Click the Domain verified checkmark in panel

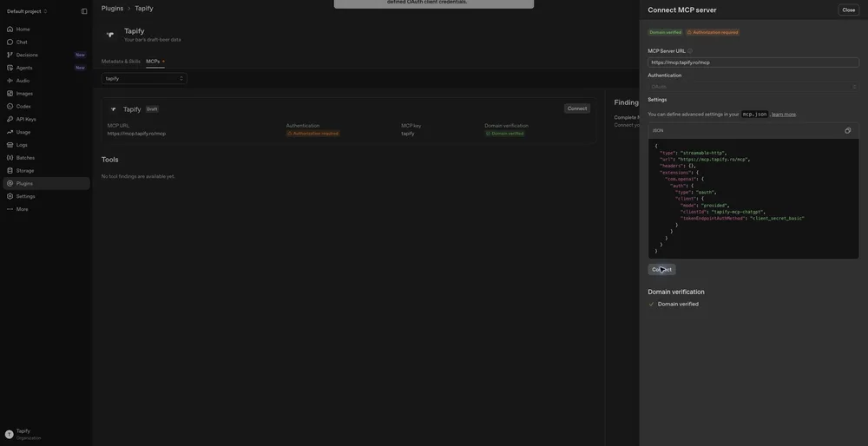[652, 305]
